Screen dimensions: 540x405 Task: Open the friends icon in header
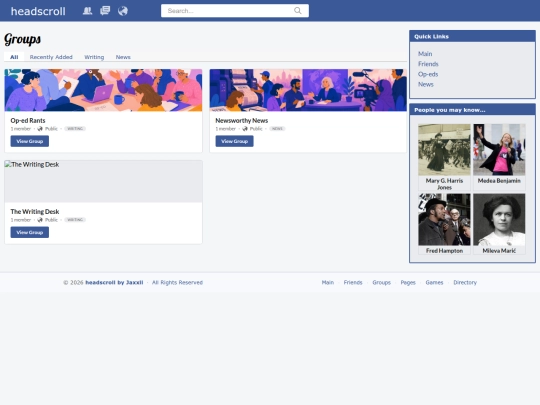tap(87, 11)
